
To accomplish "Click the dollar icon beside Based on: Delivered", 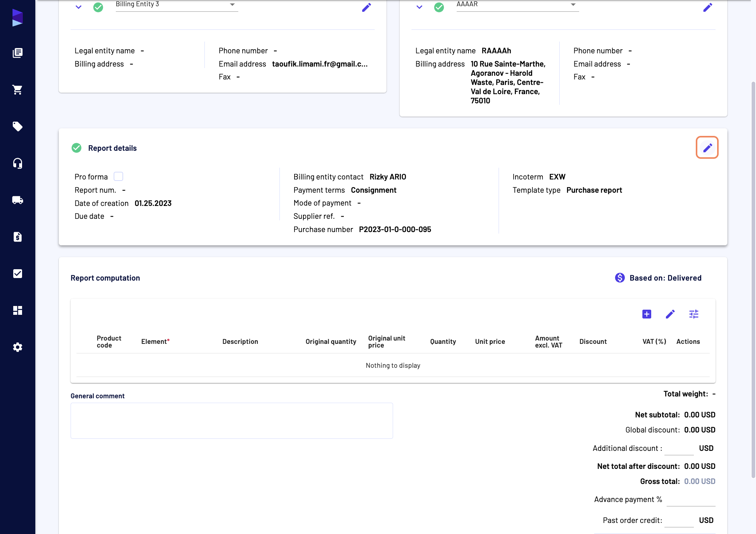I will pos(620,278).
